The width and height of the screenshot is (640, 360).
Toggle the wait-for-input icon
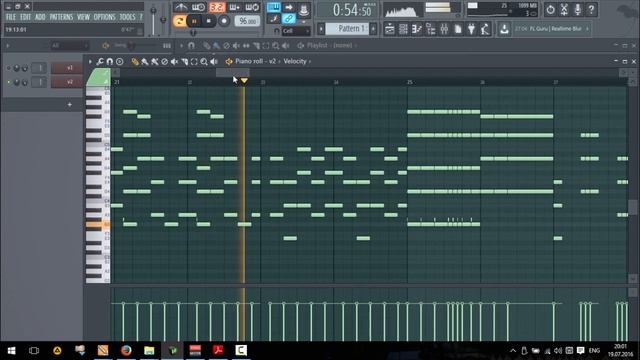[x=198, y=7]
